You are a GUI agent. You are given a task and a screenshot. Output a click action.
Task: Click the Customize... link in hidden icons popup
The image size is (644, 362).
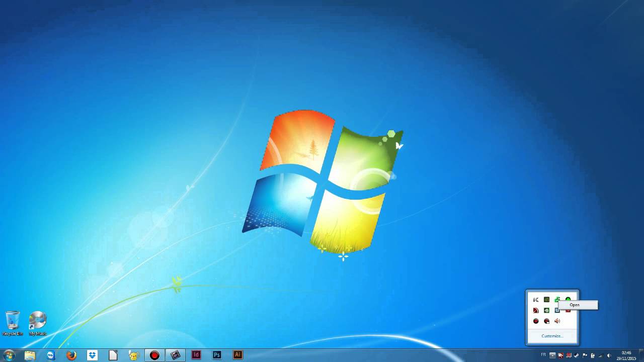tap(552, 336)
